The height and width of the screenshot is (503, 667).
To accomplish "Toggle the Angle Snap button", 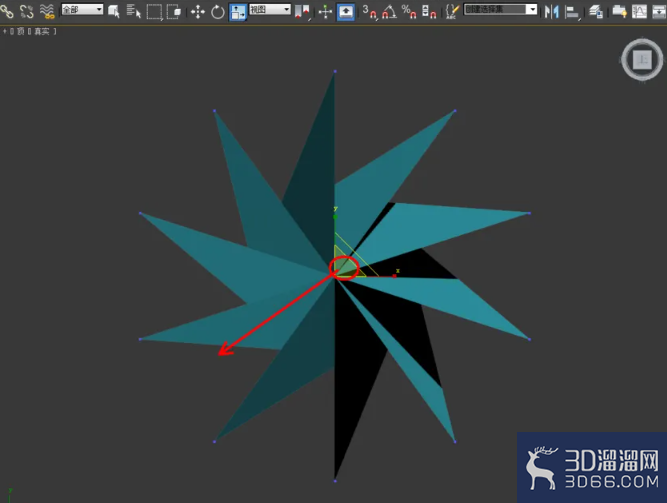I will coord(389,11).
